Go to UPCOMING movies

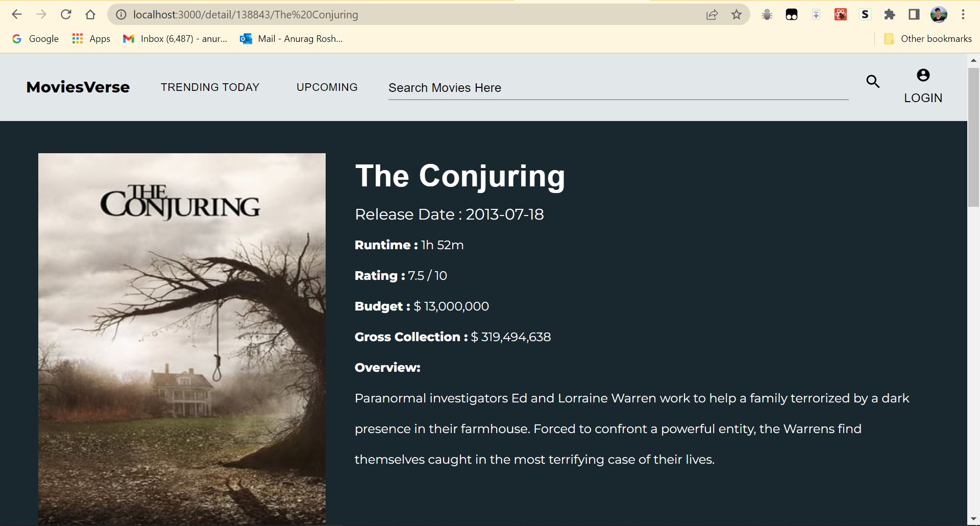(327, 87)
